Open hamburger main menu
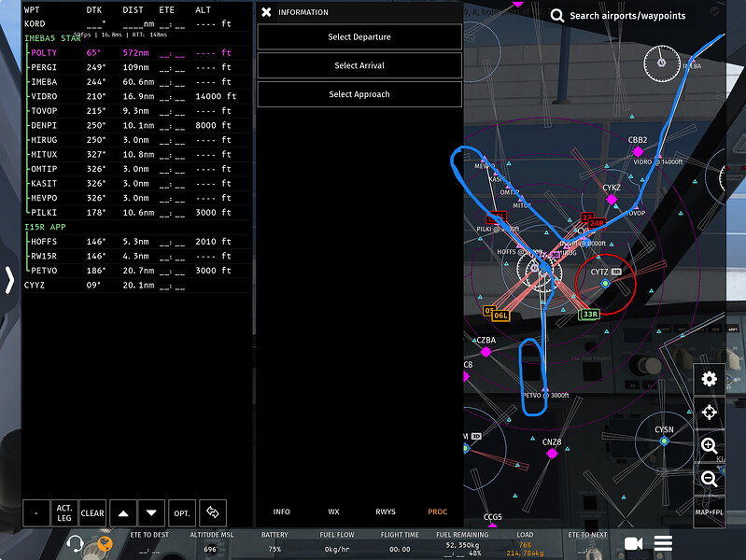 [x=663, y=543]
